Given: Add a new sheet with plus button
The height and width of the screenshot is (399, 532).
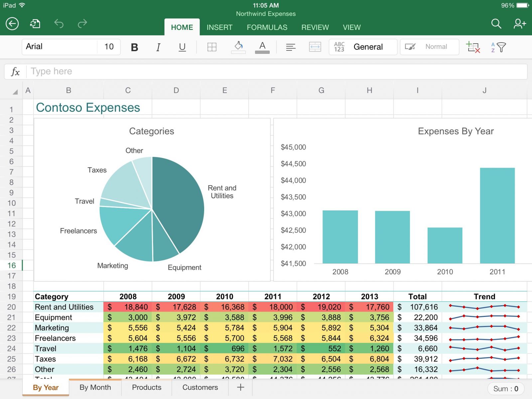Looking at the screenshot, I should point(240,387).
